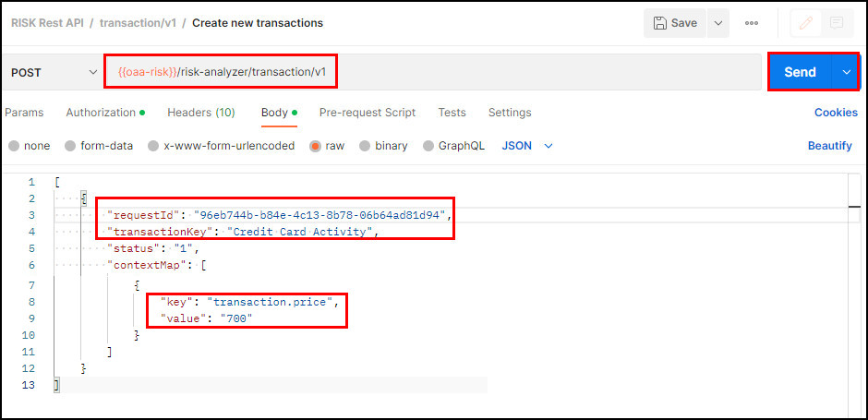Open the Headers (10) tab
The image size is (868, 420).
tap(201, 113)
